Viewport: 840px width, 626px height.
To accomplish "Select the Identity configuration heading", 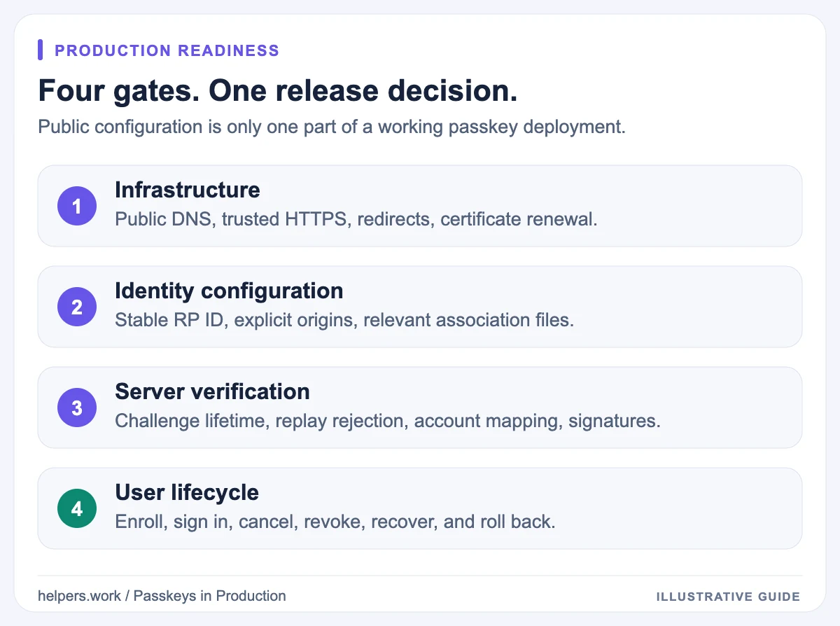I will (x=229, y=291).
